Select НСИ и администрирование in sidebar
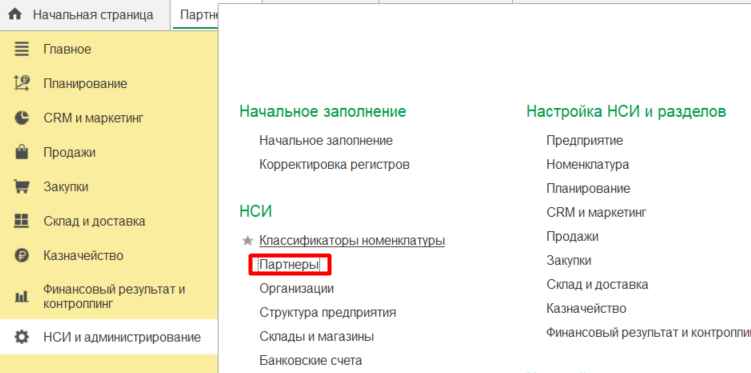This screenshot has width=751, height=373. coord(122,337)
